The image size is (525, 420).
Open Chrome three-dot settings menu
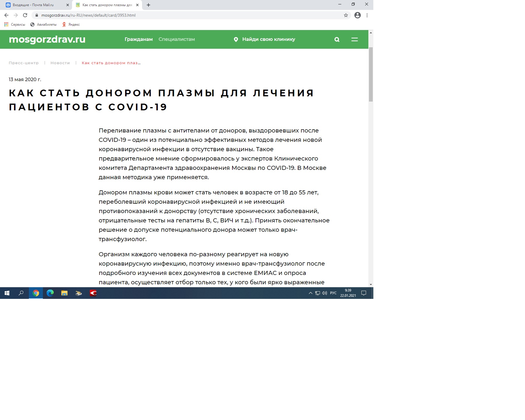367,15
